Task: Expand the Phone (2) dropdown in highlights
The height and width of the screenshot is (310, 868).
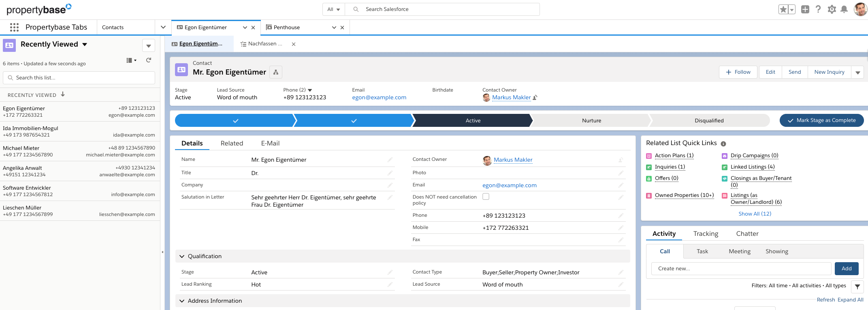Action: coord(310,90)
